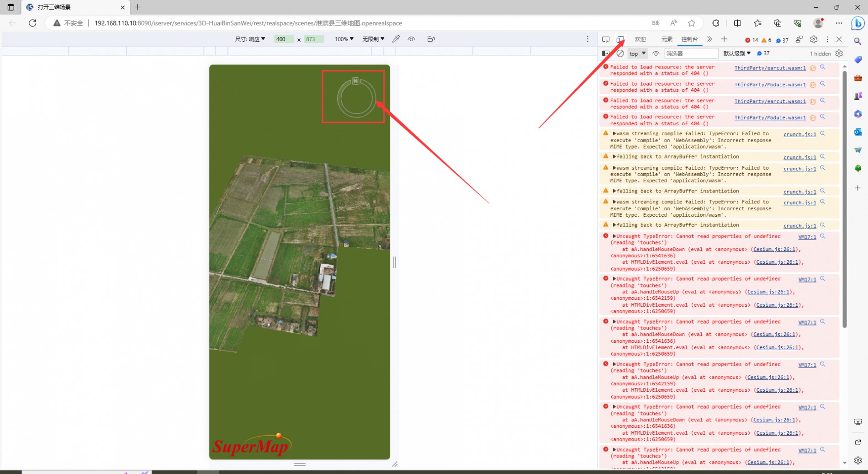
Task: Click the first VM17:1 source link
Action: 807,237
